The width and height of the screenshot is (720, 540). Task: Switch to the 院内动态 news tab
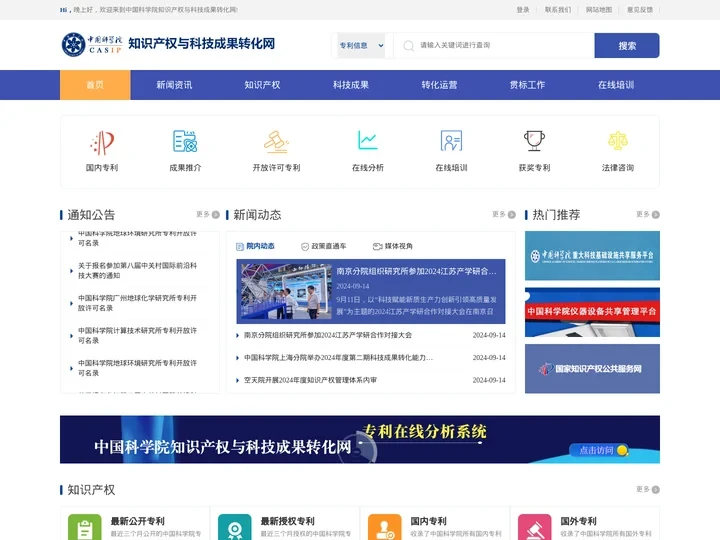pyautogui.click(x=255, y=246)
